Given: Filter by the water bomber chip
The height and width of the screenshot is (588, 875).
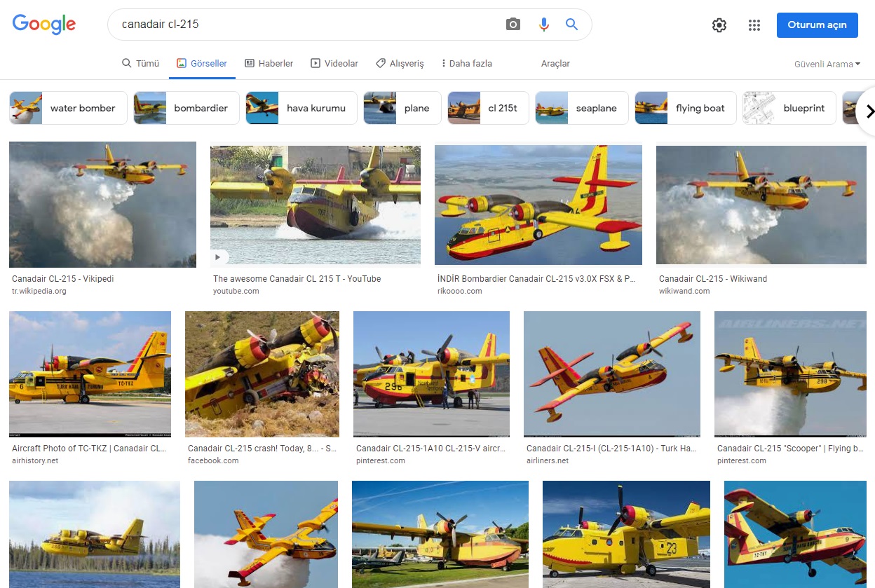Looking at the screenshot, I should point(67,108).
